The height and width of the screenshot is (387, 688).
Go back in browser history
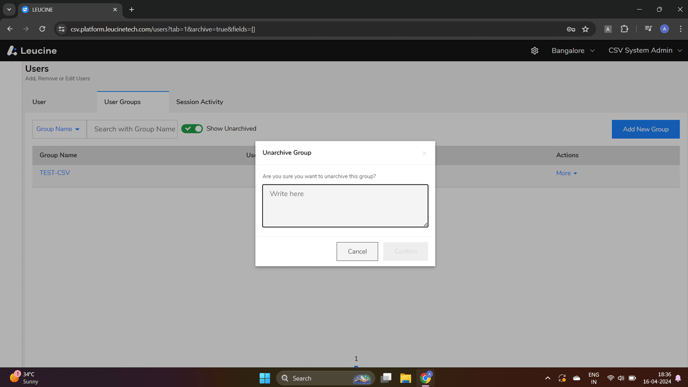pyautogui.click(x=10, y=29)
